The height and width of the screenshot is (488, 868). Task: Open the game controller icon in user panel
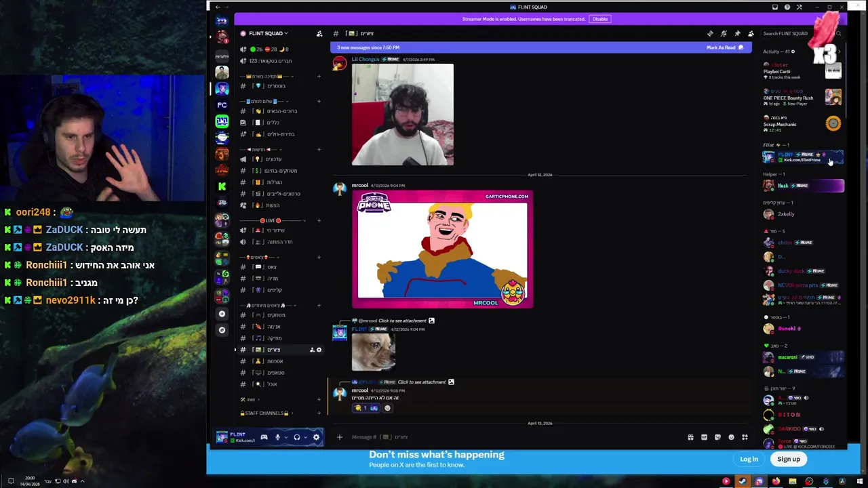[x=264, y=437]
